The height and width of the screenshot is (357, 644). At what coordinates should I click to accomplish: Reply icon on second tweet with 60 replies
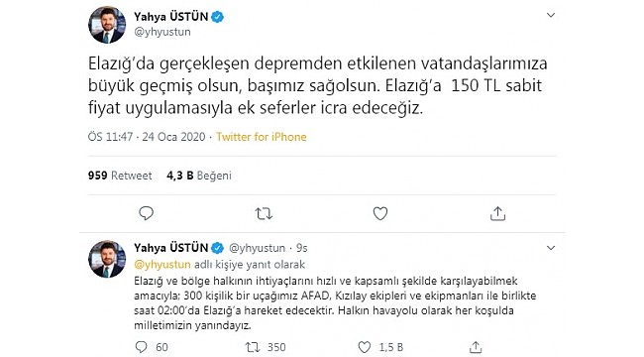141,347
